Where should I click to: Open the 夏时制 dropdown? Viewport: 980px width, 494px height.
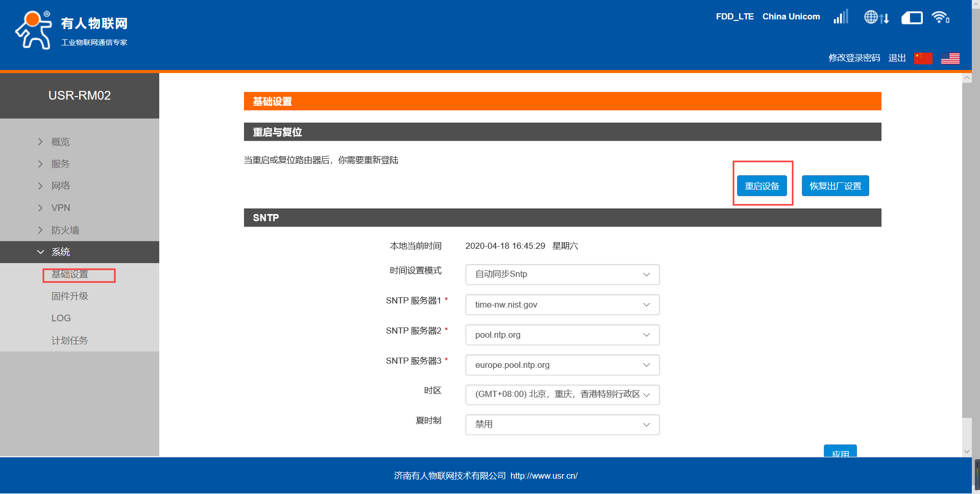coord(562,425)
